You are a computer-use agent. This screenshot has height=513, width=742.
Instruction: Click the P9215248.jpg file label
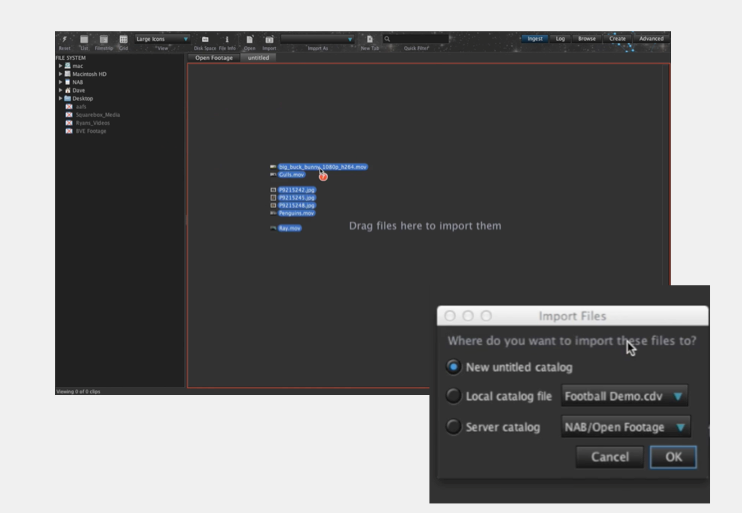[x=297, y=205]
